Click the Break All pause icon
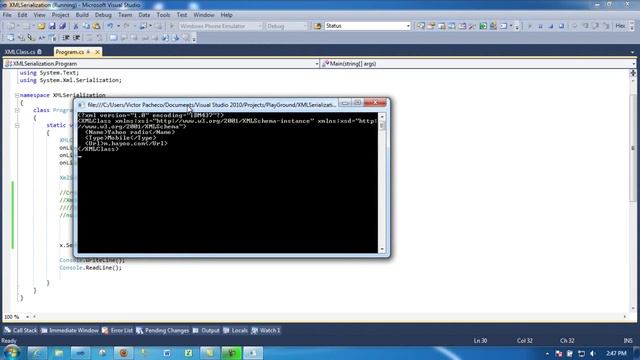The image size is (640, 360). (540, 26)
